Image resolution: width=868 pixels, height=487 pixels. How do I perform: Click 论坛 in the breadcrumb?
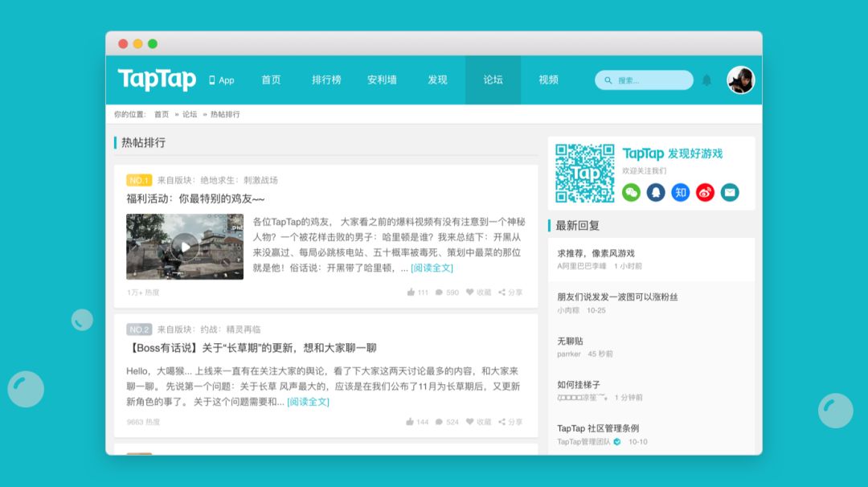coord(190,115)
